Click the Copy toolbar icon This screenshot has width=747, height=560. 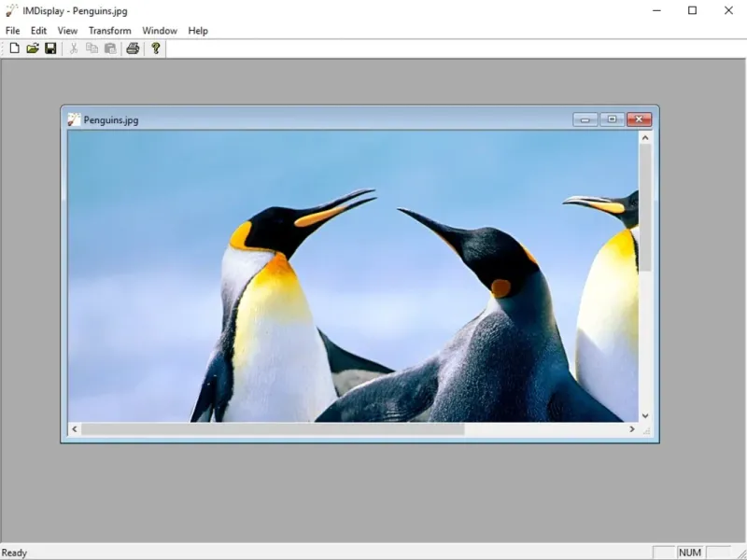92,49
